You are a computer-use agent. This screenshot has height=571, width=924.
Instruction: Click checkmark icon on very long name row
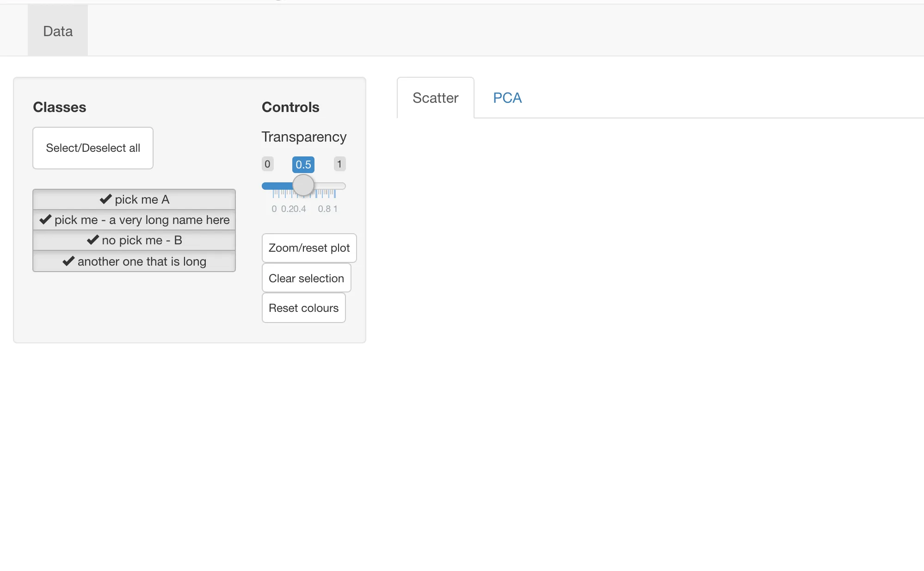[45, 220]
